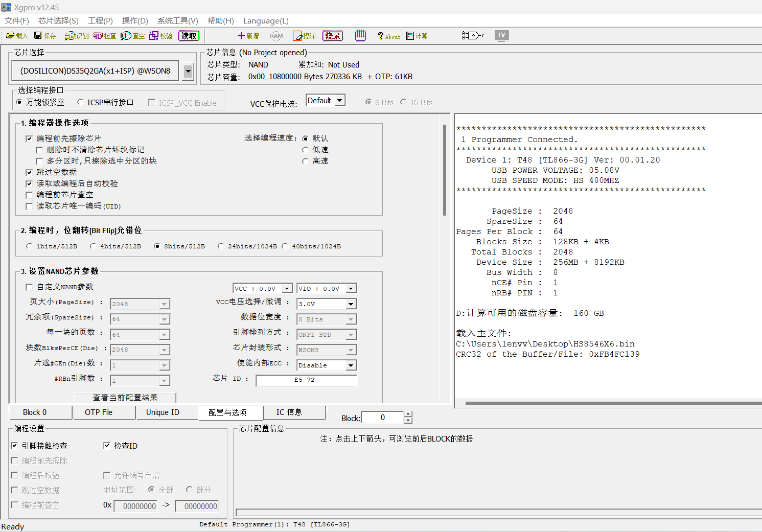Viewport: 762px width, 532px height.
Task: Expand the 使能内部ECC Disable dropdown
Action: point(351,365)
